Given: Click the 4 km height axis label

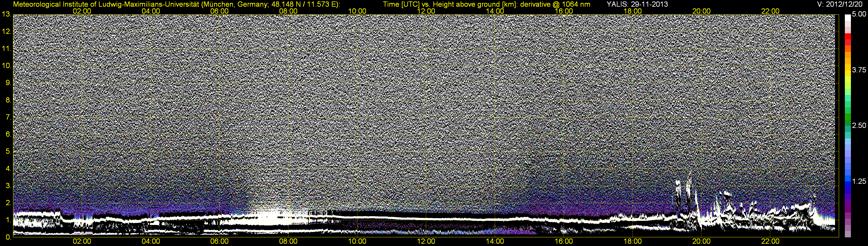Looking at the screenshot, I should click(x=8, y=168).
